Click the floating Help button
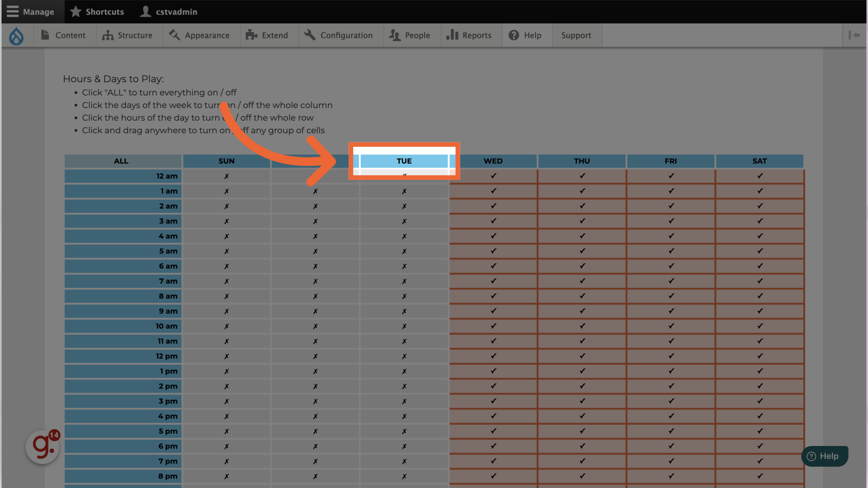Screen dimensions: 868x488 click(x=824, y=456)
